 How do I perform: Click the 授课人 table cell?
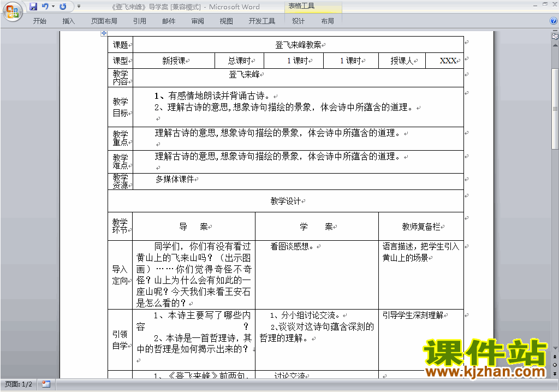[402, 61]
